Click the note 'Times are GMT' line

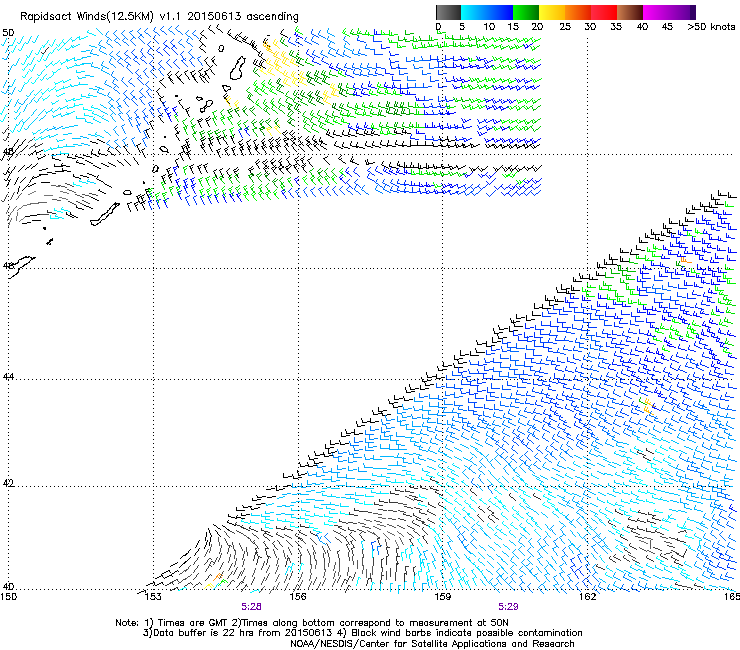312,623
